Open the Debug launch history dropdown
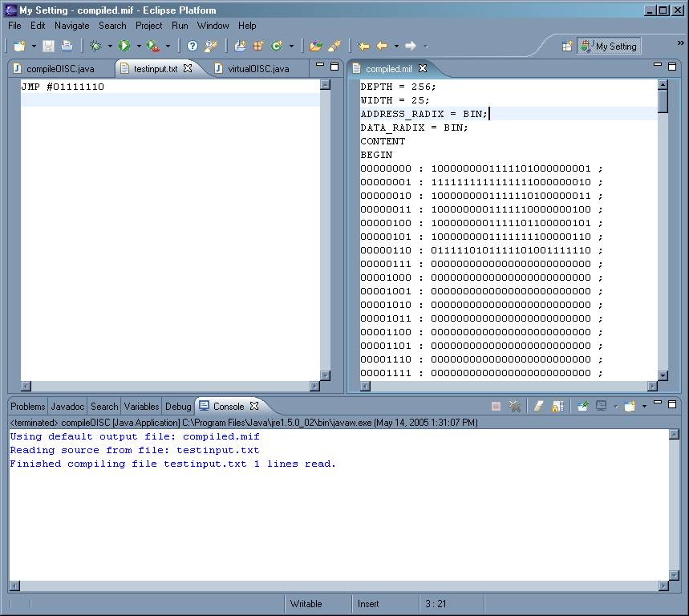Image resolution: width=689 pixels, height=616 pixels. coord(110,47)
